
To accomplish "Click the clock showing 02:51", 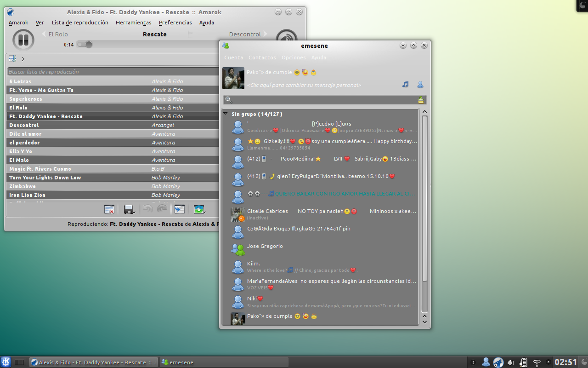I will click(x=565, y=362).
